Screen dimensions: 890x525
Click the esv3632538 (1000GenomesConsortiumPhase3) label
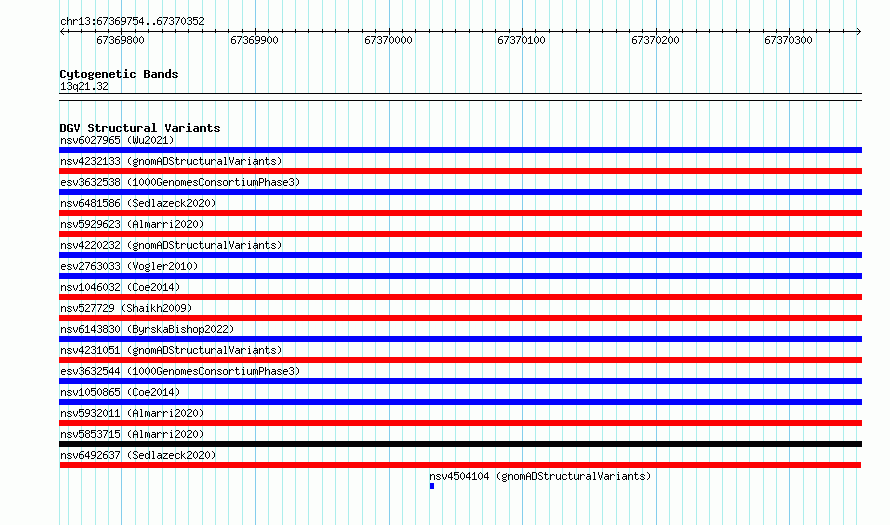180,182
